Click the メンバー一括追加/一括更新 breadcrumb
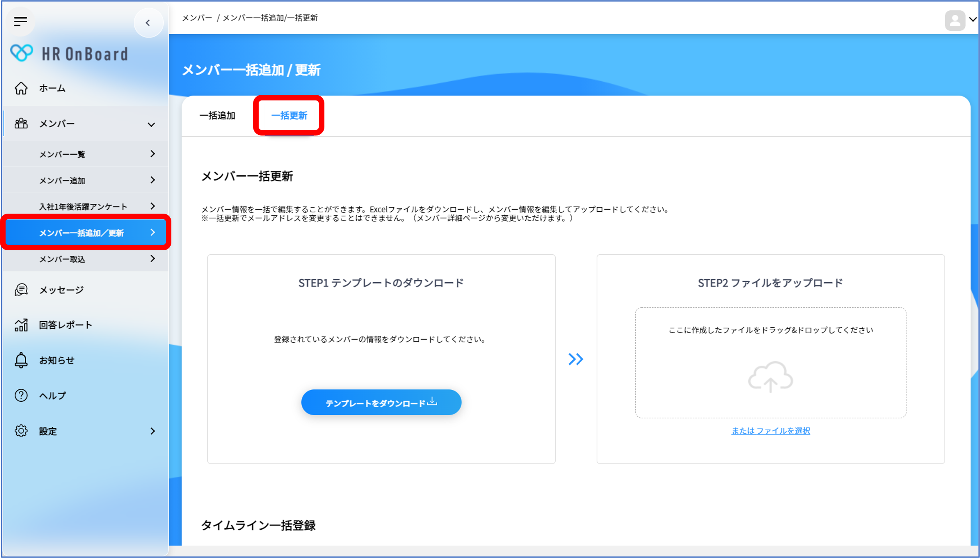Screen dimensions: 980x558 tap(270, 18)
